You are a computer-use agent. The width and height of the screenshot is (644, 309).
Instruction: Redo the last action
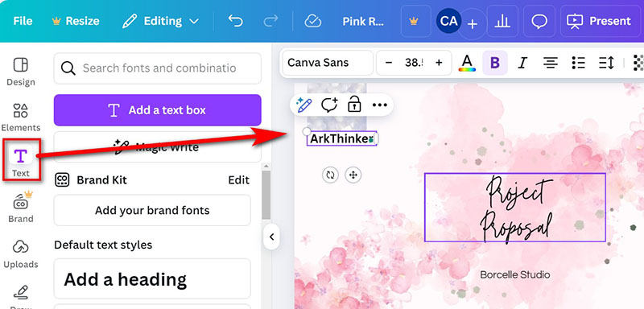click(x=270, y=21)
